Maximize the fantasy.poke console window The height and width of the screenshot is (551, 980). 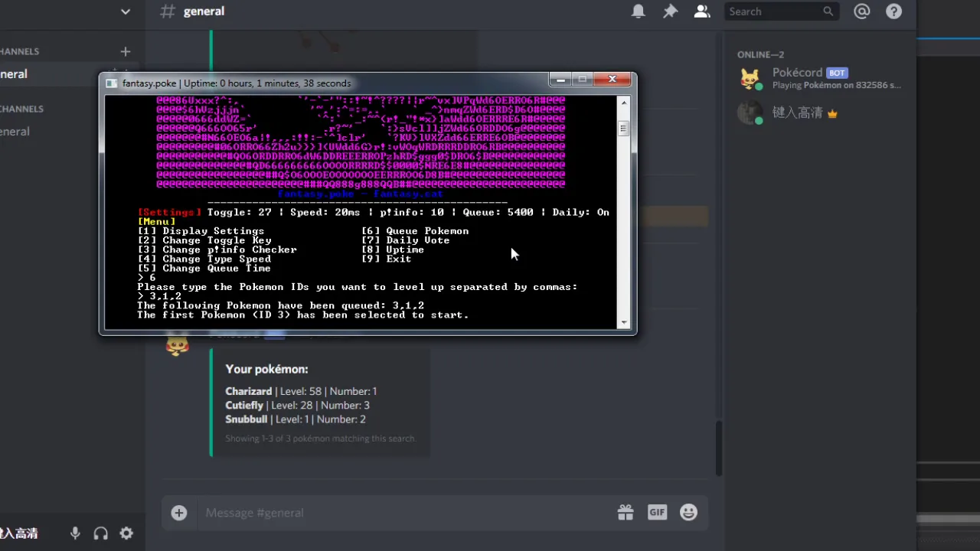click(x=582, y=80)
